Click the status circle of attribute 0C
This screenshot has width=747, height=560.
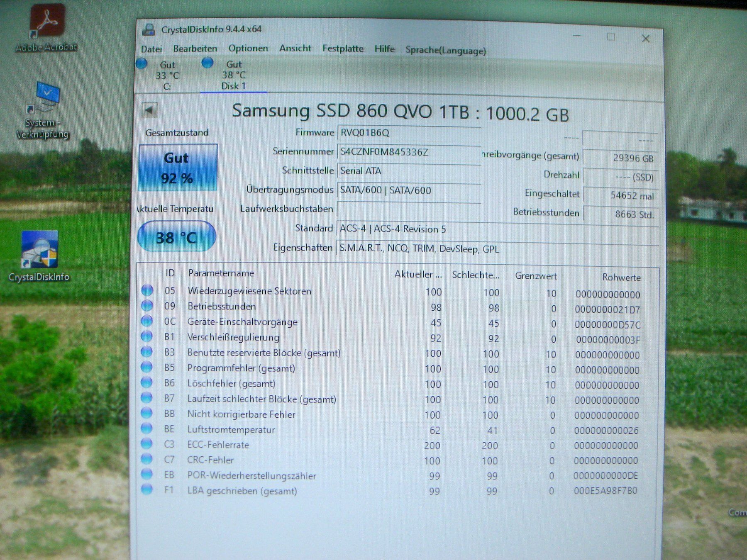(147, 321)
